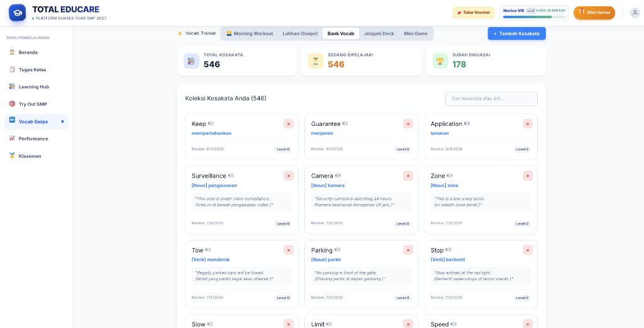The height and width of the screenshot is (328, 644).
Task: Open Vocab Swipe sidebar item
Action: 36,122
